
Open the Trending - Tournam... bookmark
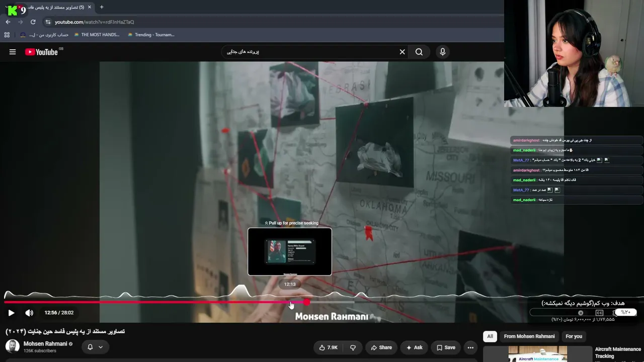click(151, 35)
